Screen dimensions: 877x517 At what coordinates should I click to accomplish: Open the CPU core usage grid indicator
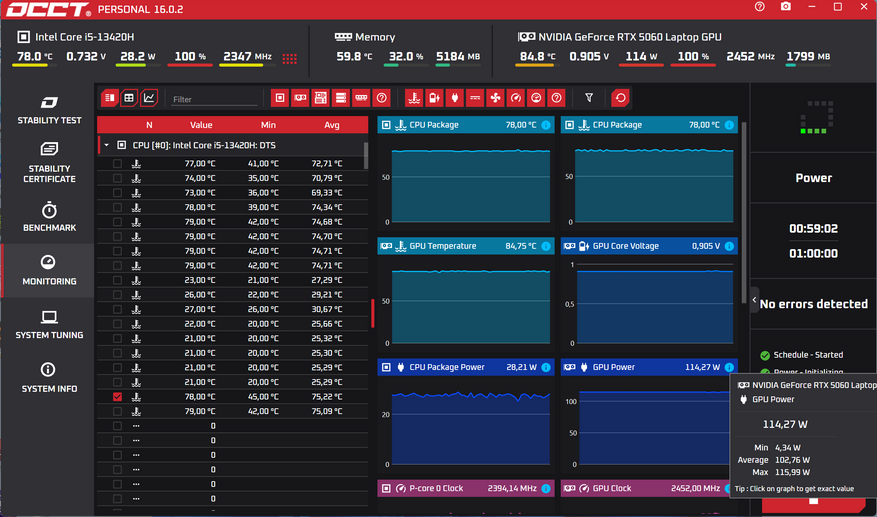pyautogui.click(x=289, y=58)
